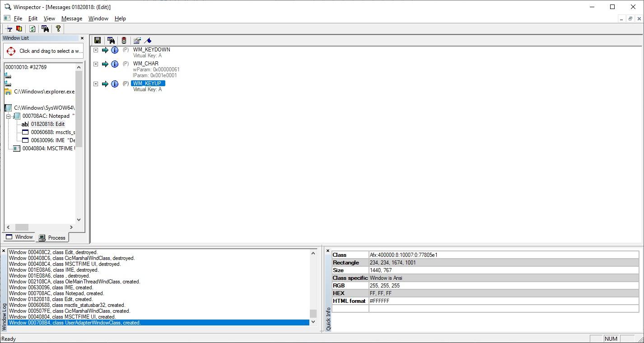The width and height of the screenshot is (644, 343).
Task: Click the red and yellow overlapping windows icon
Action: tap(19, 29)
